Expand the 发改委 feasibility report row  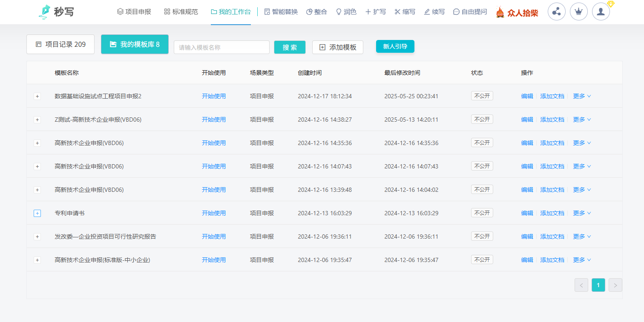coord(37,237)
